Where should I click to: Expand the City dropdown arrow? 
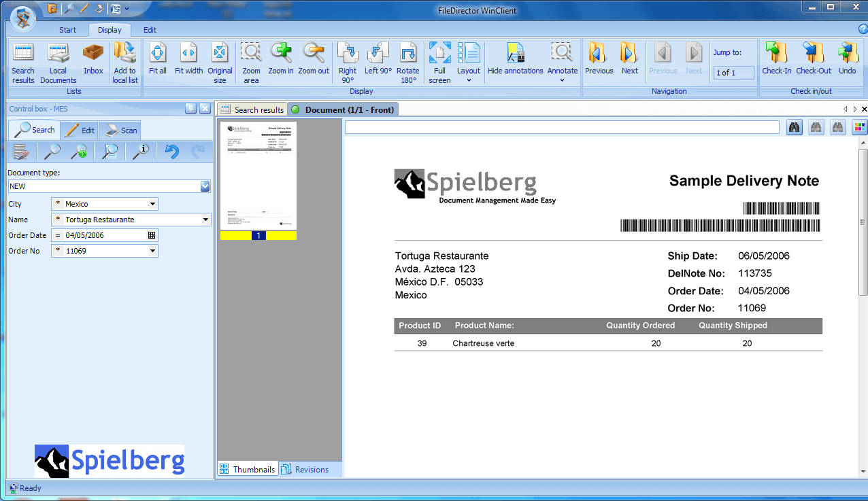pos(153,204)
